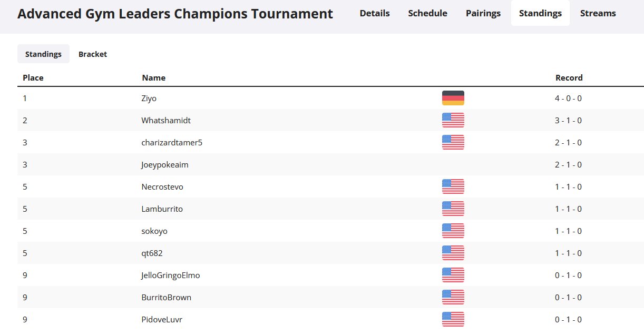Click the US flag in charizardtamer5's row
The height and width of the screenshot is (335, 644).
453,142
